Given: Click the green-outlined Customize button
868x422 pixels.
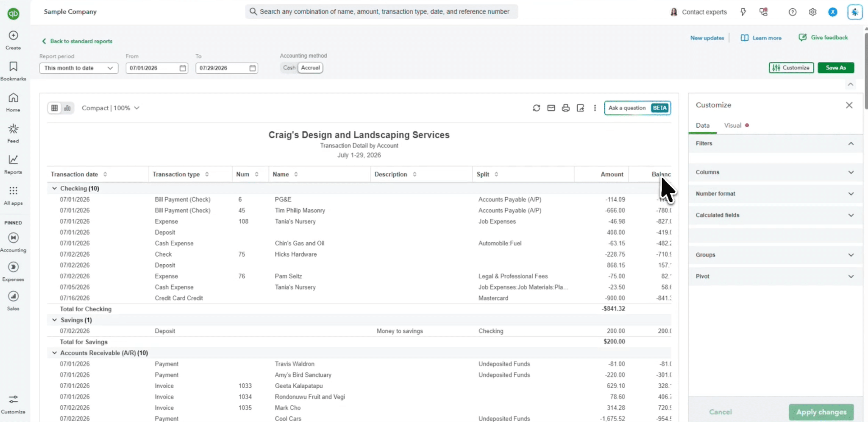Looking at the screenshot, I should pyautogui.click(x=791, y=68).
